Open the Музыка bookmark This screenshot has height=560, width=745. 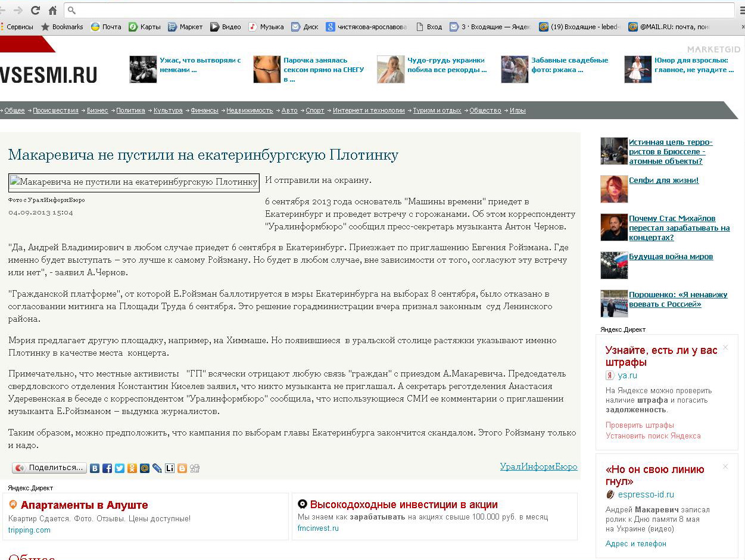click(266, 27)
